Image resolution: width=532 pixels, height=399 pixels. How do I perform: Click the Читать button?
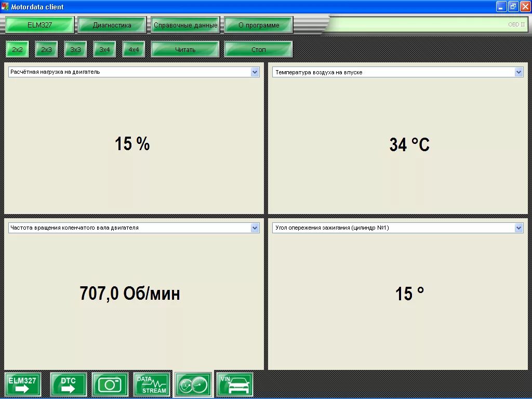click(185, 49)
